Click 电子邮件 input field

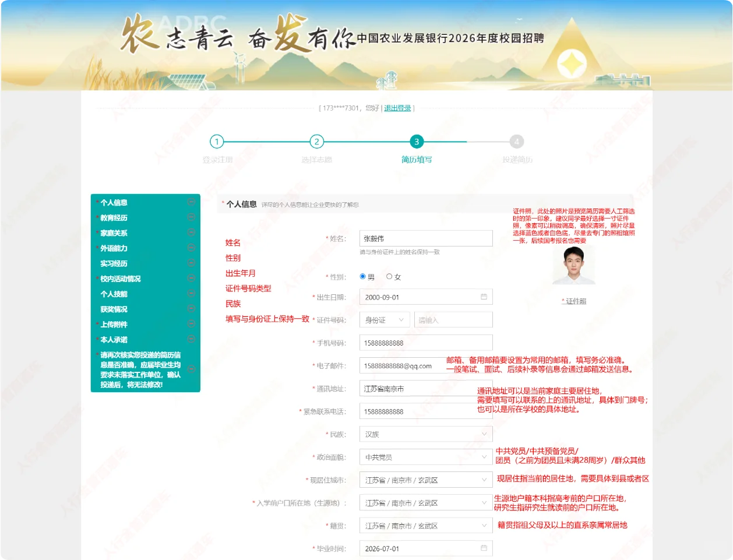(426, 365)
